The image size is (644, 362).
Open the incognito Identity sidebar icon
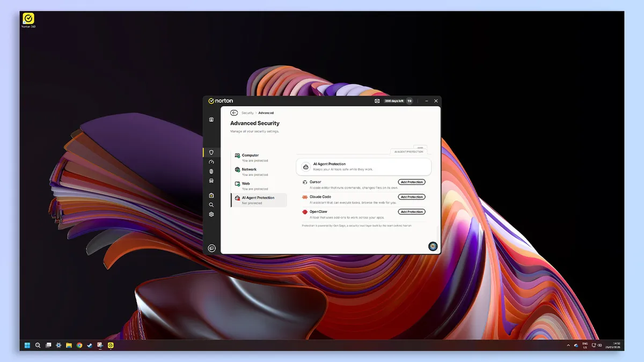[211, 181]
